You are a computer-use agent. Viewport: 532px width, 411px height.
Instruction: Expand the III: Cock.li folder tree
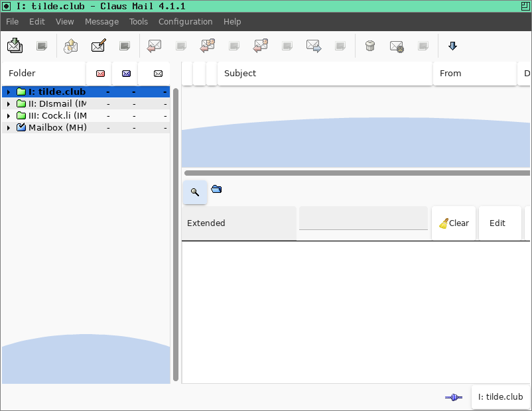(9, 115)
